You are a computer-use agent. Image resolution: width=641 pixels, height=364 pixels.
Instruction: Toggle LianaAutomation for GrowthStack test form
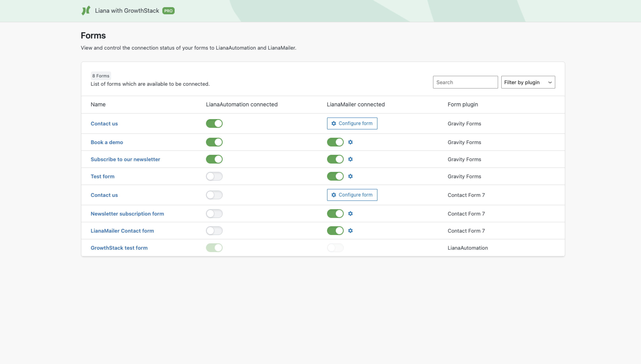click(x=214, y=248)
